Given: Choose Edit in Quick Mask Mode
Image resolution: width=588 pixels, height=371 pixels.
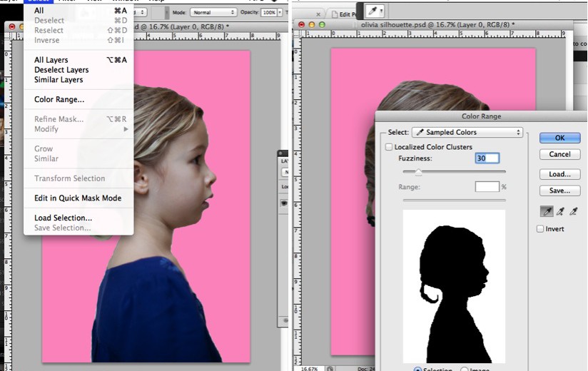Looking at the screenshot, I should 78,198.
